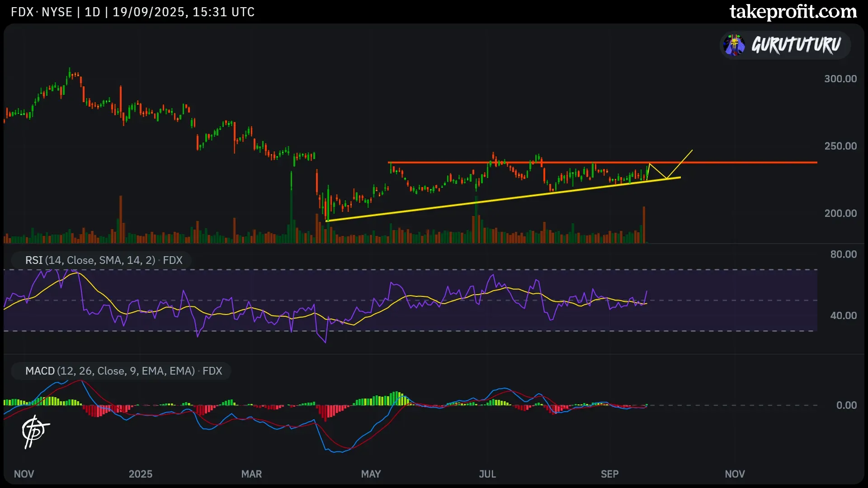Viewport: 868px width, 488px height.
Task: Click the GURUTUTURU avatar icon
Action: (x=734, y=45)
